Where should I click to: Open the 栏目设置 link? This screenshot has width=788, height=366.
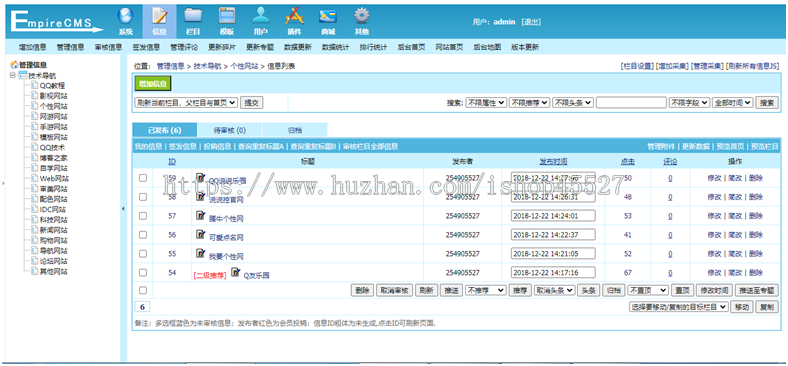point(638,66)
